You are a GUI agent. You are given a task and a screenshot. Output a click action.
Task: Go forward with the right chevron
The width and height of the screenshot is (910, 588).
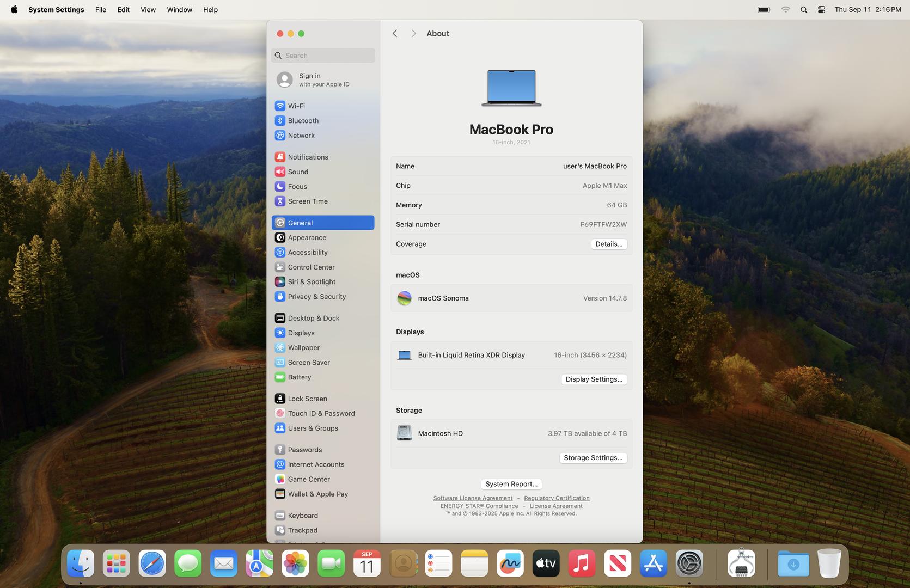413,34
